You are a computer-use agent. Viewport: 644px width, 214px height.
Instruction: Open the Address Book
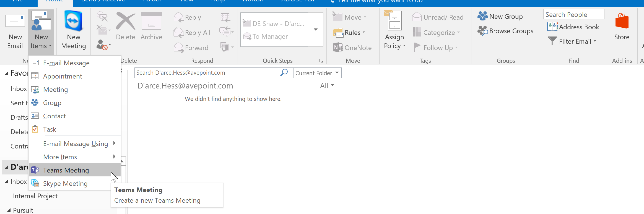(573, 27)
